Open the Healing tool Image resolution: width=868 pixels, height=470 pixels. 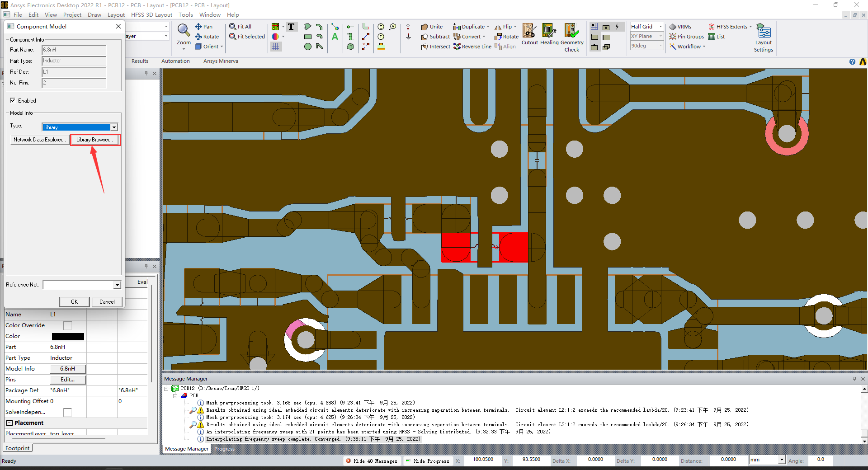[549, 34]
